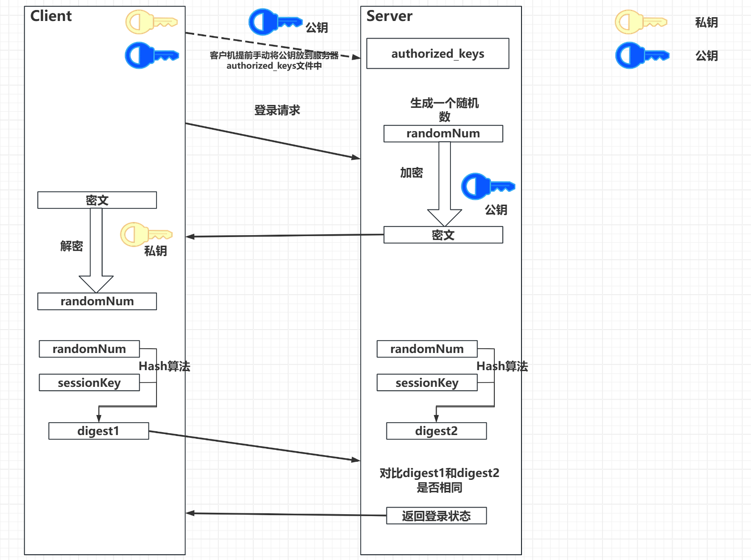Click the Server randomNum box under 生成一个随机数
Image resolution: width=751 pixels, height=560 pixels.
click(443, 134)
